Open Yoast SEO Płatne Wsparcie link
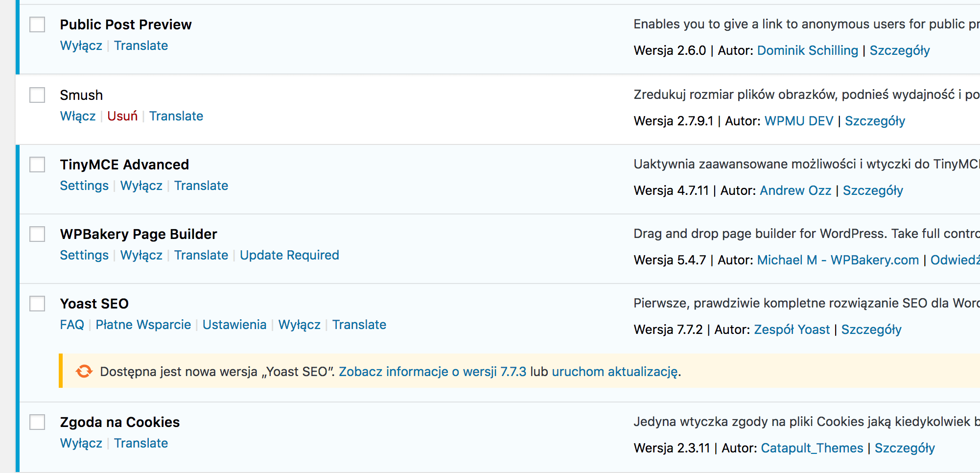Screen dimensions: 980x473 coord(143,325)
